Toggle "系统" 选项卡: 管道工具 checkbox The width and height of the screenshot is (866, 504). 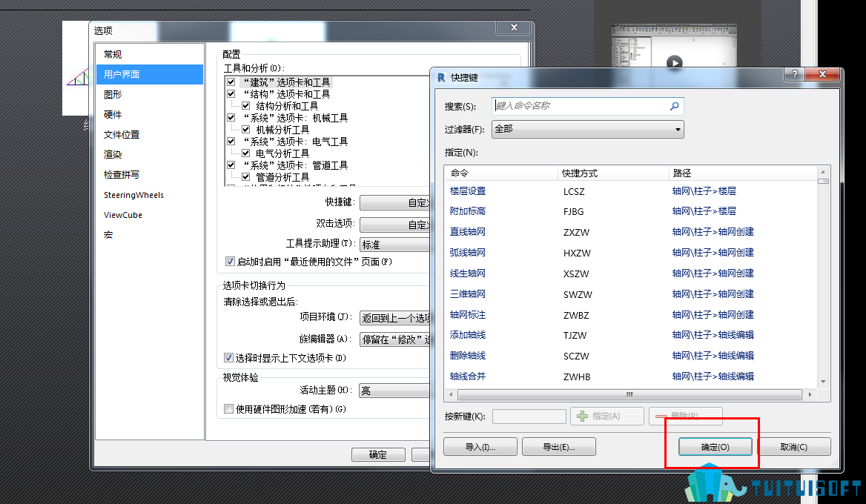tap(231, 165)
